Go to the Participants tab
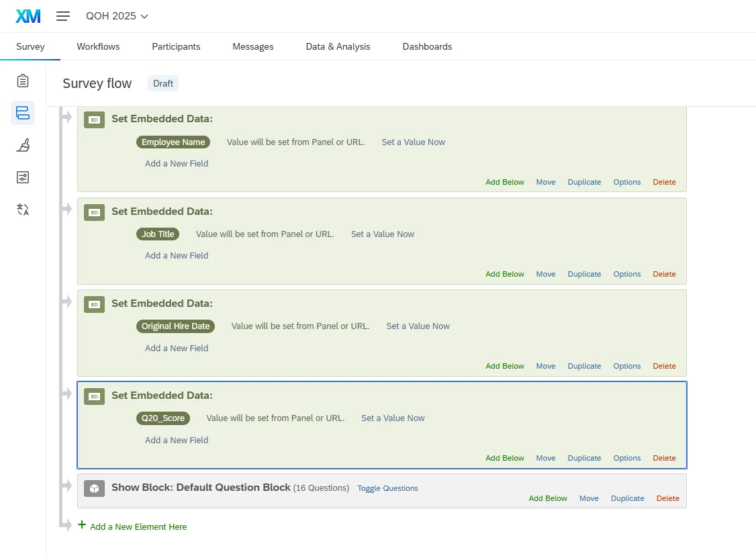 [176, 46]
